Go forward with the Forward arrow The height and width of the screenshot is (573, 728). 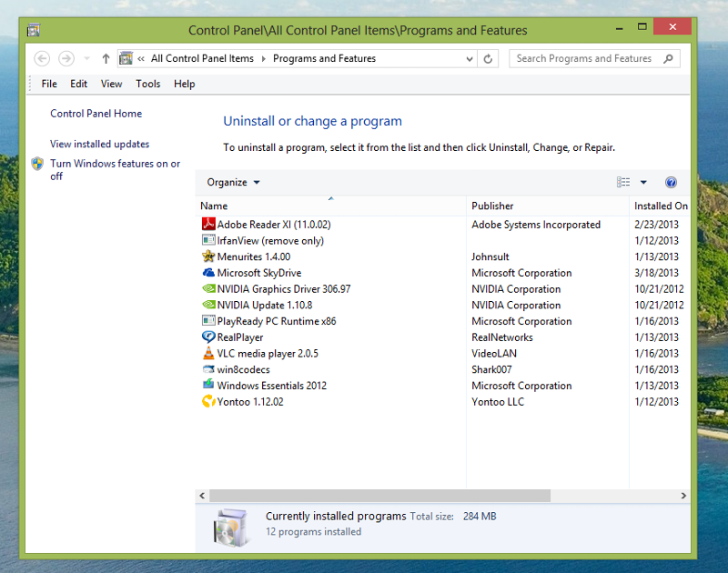pos(66,58)
